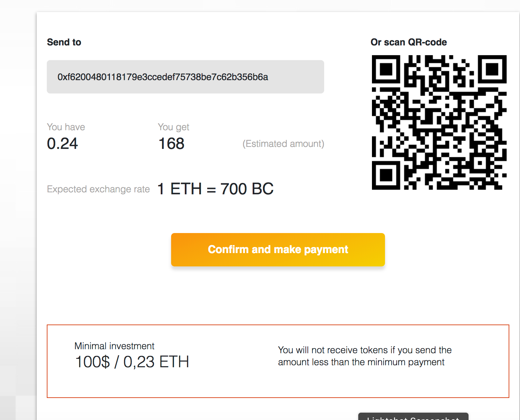Click the "You get" label

tap(173, 127)
